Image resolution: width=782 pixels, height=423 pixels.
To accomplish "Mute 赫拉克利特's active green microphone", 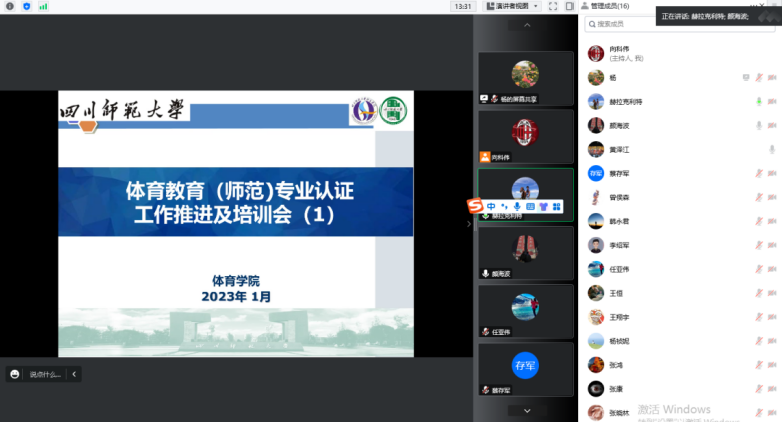I will [x=759, y=101].
